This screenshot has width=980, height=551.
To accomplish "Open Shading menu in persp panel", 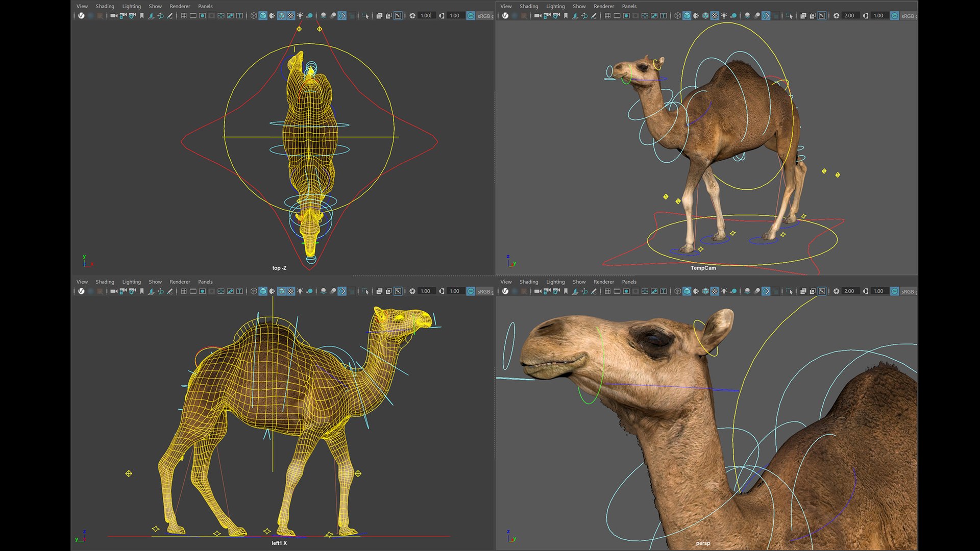I will [x=529, y=282].
